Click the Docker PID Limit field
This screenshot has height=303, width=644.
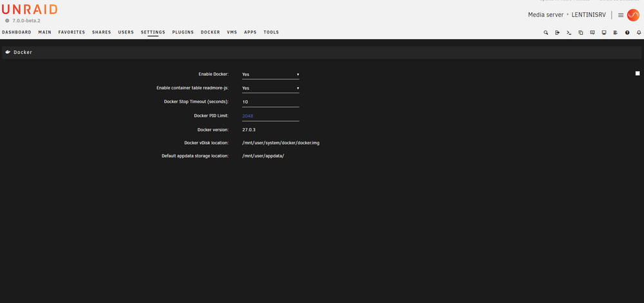[270, 116]
